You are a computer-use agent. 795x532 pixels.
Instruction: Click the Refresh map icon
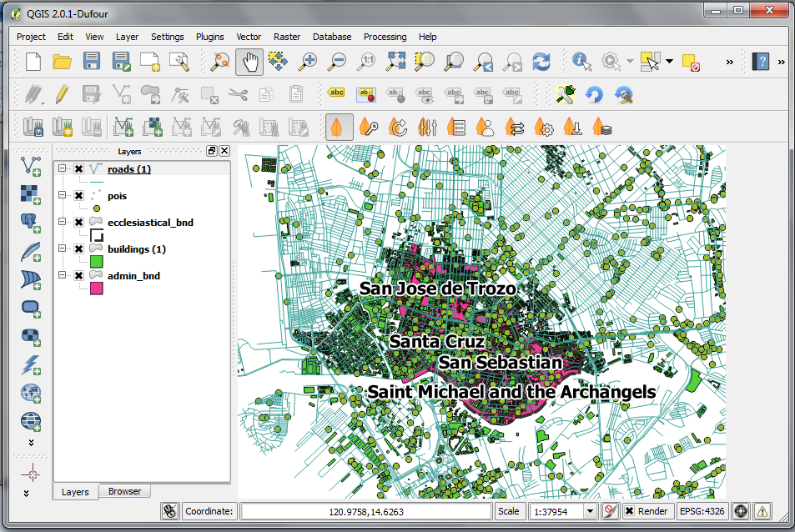[541, 62]
